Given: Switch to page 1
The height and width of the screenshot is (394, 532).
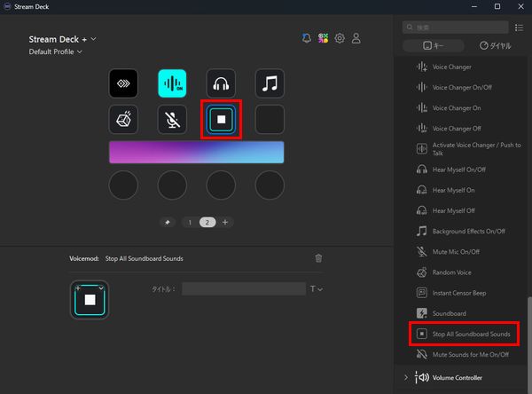Looking at the screenshot, I should click(190, 223).
